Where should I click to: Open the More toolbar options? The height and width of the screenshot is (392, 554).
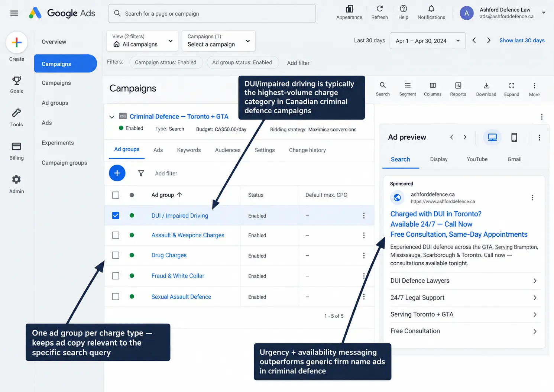[x=534, y=89]
